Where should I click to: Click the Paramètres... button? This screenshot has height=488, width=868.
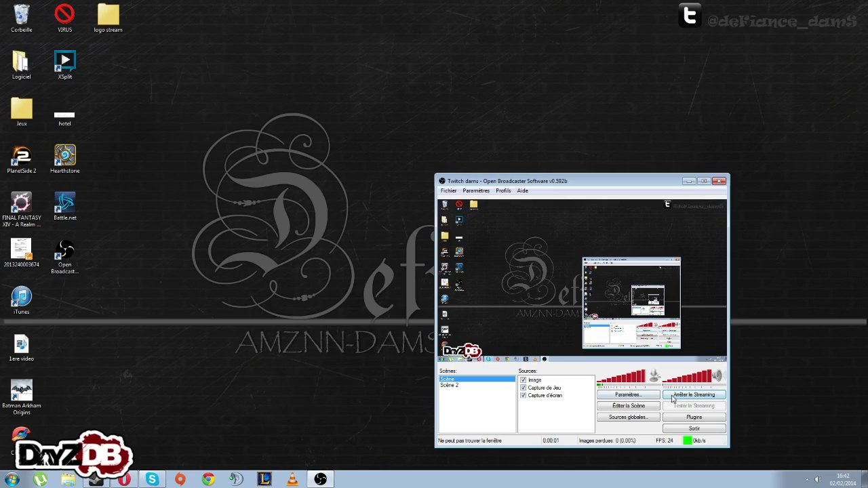(x=628, y=394)
